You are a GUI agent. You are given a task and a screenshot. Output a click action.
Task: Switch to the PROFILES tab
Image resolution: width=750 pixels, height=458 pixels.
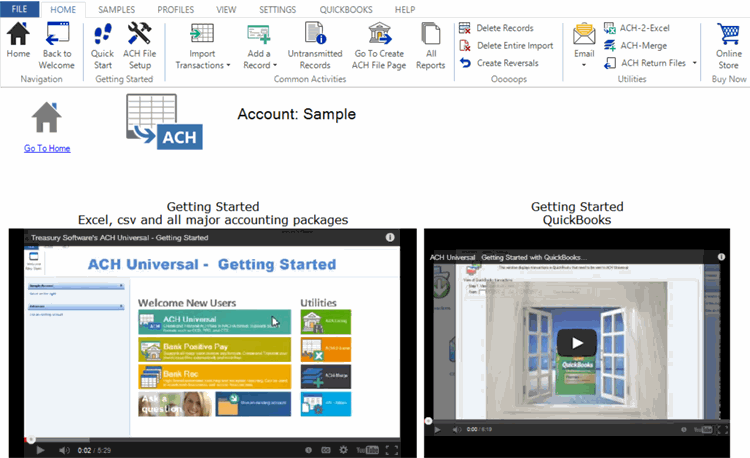pos(176,10)
